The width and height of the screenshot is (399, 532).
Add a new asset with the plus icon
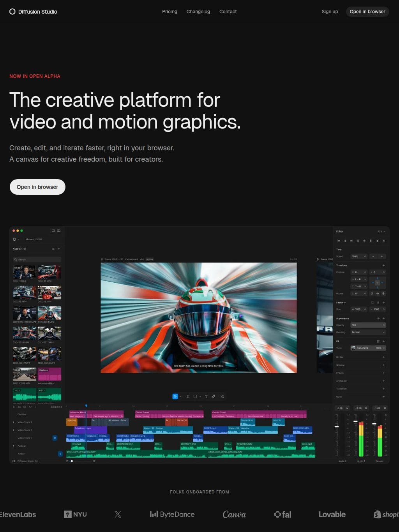tap(59, 248)
